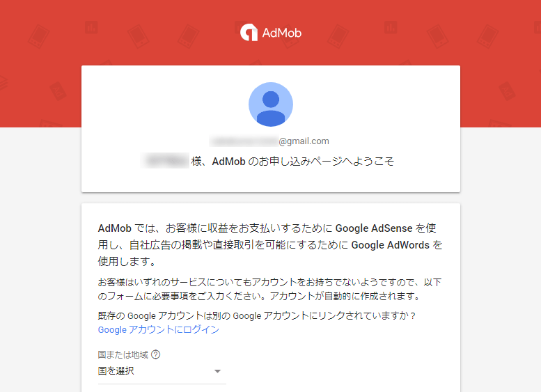Click the blurred user name before 様
This screenshot has width=541, height=392.
coord(165,161)
